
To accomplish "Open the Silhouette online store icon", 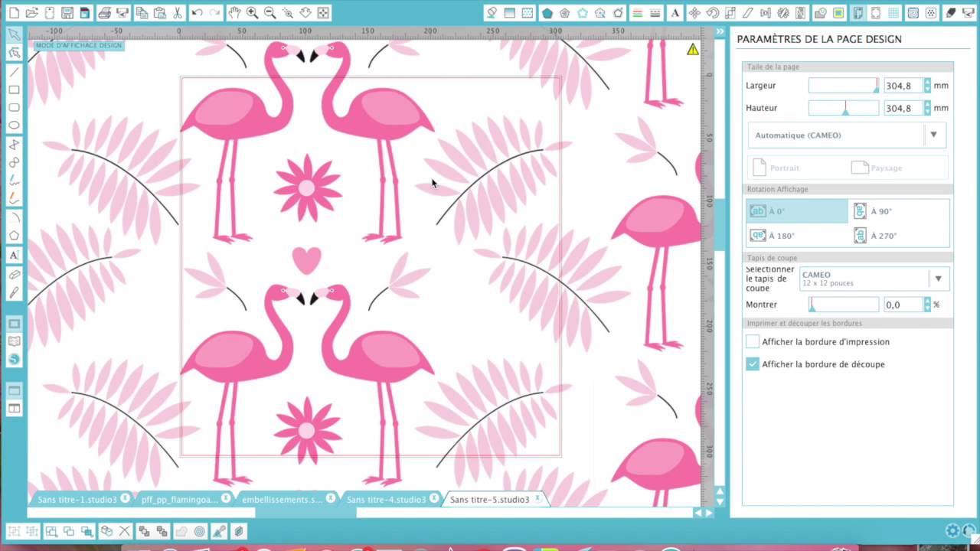I will (x=14, y=360).
